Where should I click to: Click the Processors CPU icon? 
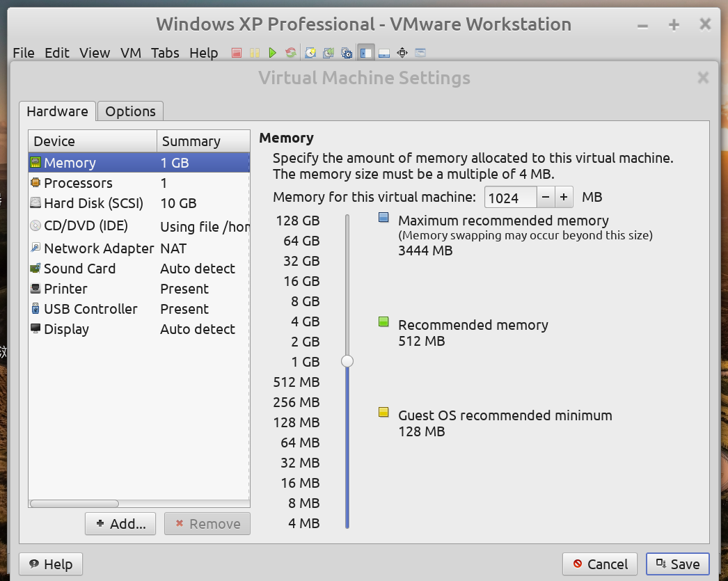(x=35, y=183)
